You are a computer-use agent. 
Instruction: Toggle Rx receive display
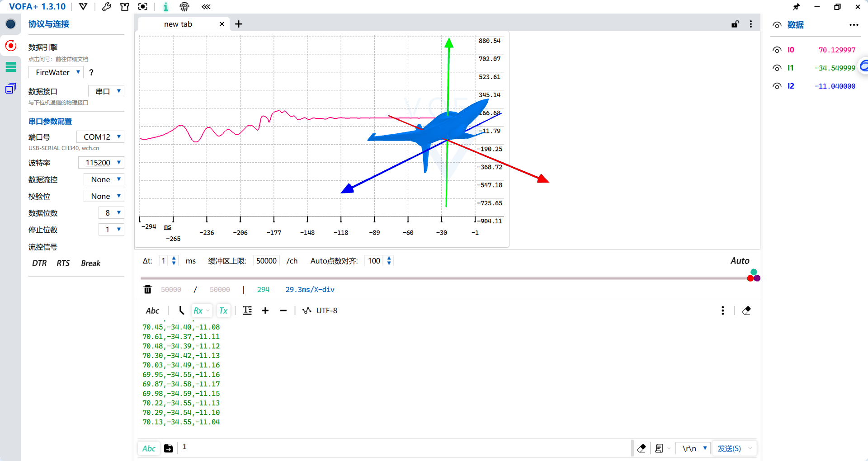(201, 310)
